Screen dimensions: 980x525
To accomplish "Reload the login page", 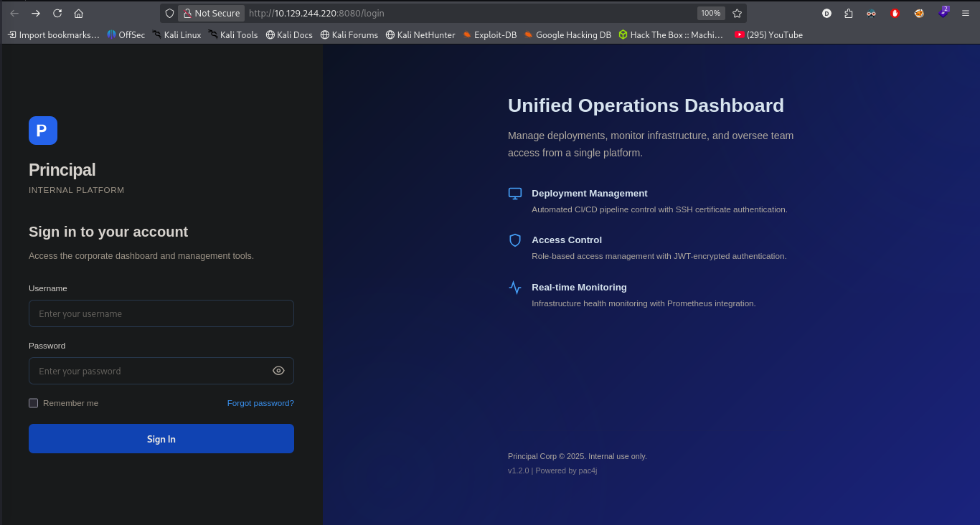I will (57, 13).
